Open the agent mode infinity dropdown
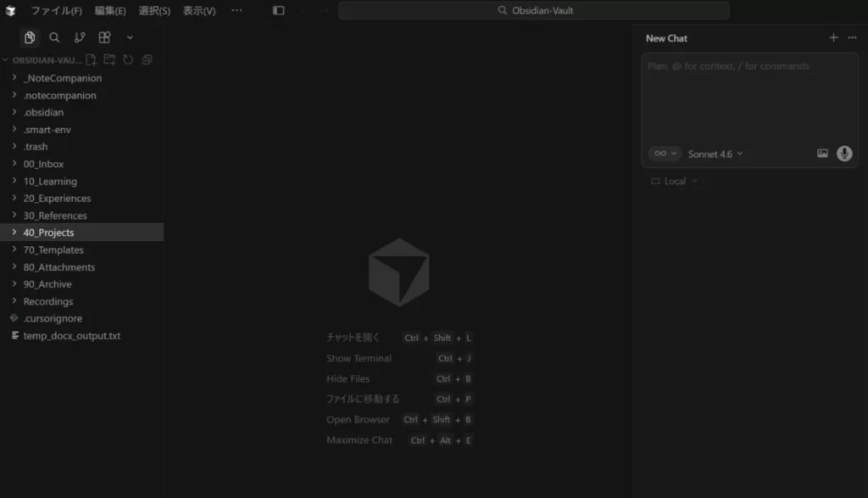 (665, 154)
